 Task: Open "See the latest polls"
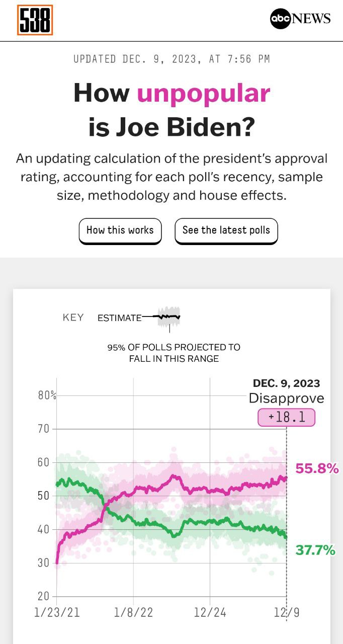pos(226,230)
